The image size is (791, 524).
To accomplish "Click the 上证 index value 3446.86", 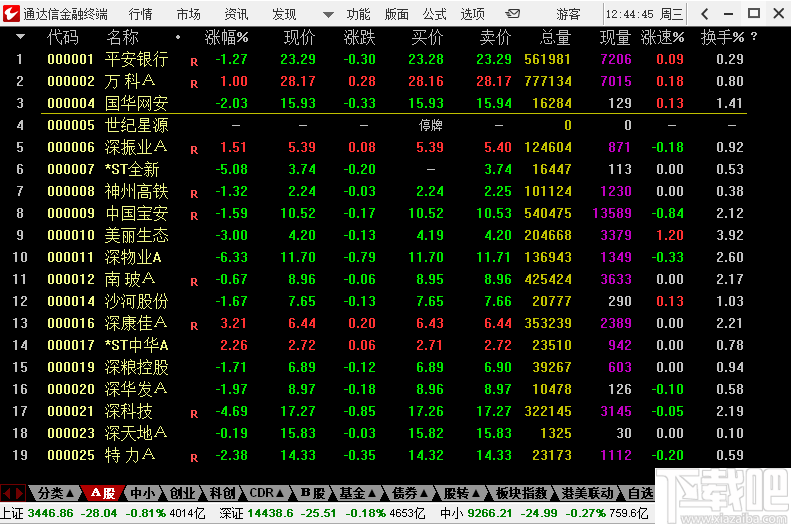I will 50,513.
